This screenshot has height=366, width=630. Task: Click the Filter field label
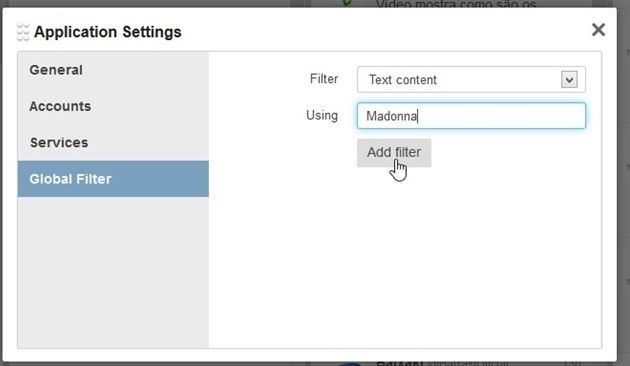[x=323, y=79]
